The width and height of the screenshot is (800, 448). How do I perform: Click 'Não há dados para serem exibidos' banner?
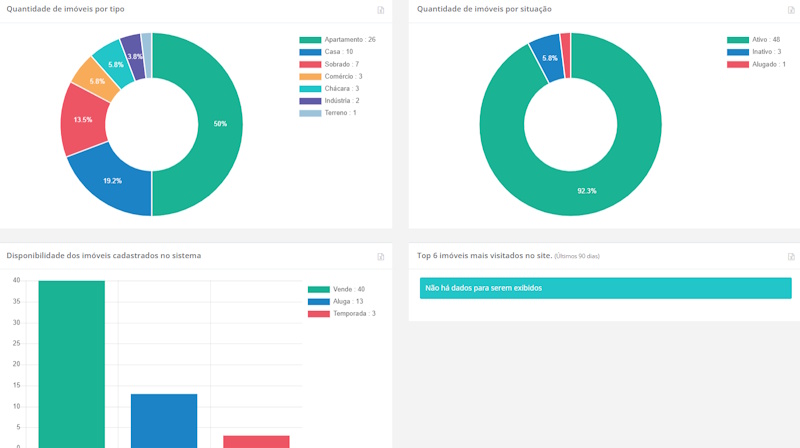(606, 288)
